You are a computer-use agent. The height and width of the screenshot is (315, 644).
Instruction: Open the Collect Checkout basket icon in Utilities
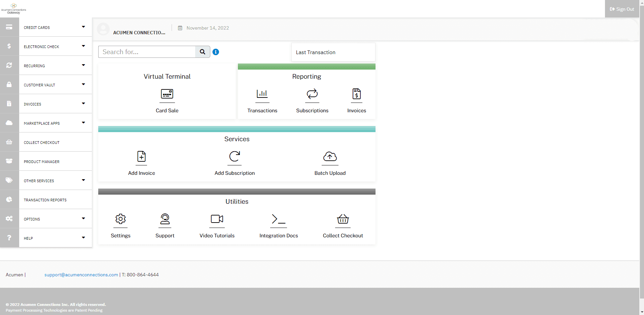tap(343, 219)
